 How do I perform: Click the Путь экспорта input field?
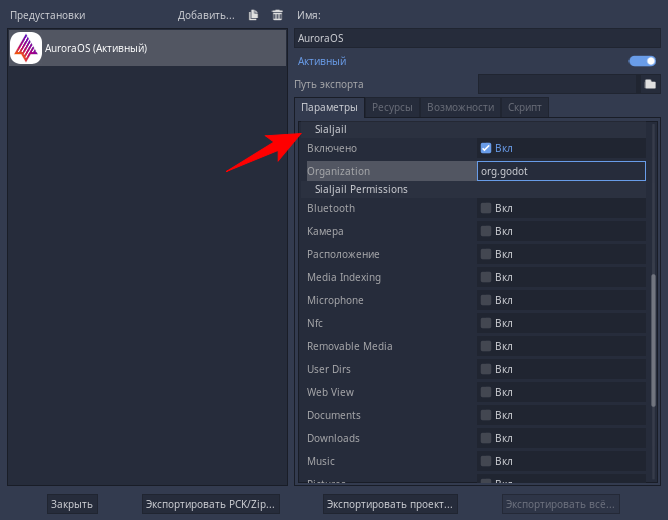click(557, 84)
